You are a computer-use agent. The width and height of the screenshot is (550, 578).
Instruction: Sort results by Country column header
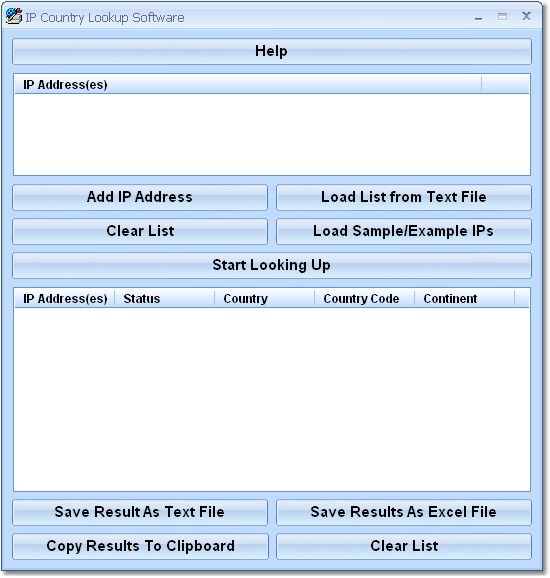point(264,298)
